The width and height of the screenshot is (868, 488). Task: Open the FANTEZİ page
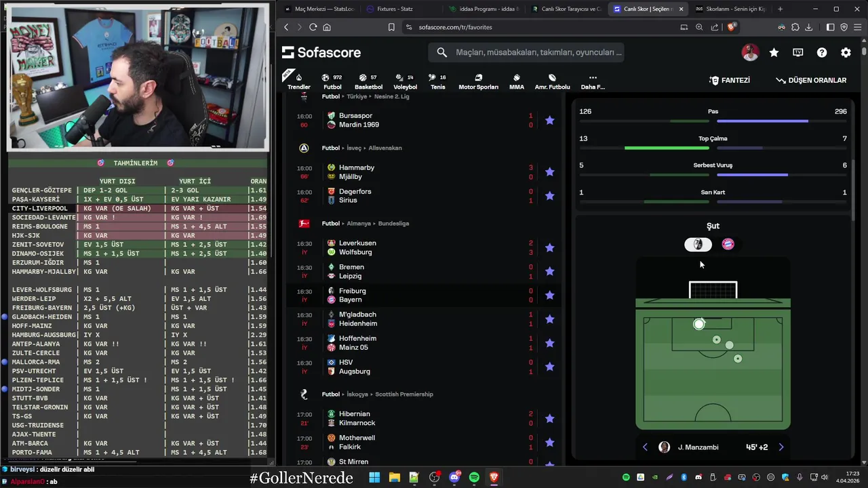[730, 80]
